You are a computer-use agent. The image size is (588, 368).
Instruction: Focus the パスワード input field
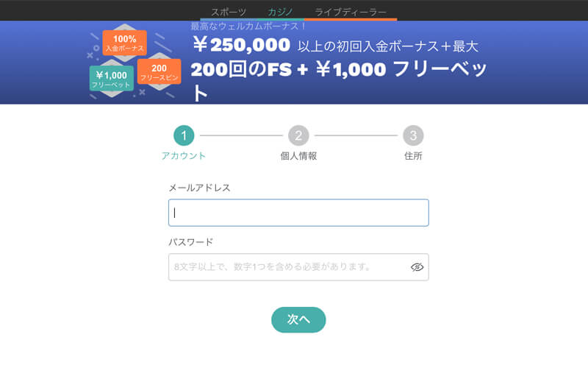click(x=298, y=267)
